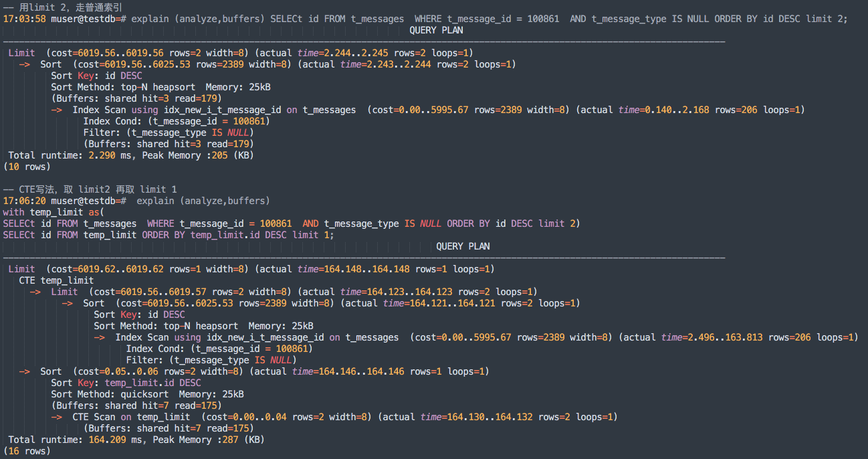868x459 pixels.
Task: Click the timestamp 17:06:20 in the second prompt
Action: tap(25, 201)
